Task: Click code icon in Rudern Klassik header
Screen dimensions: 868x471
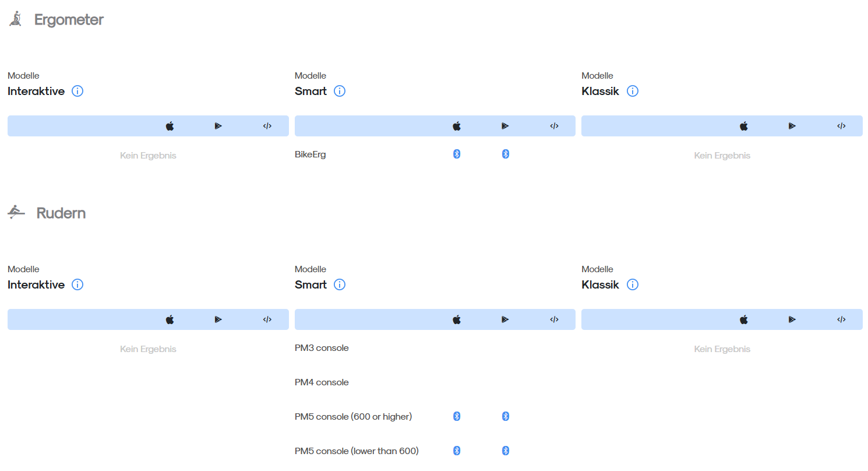Action: click(x=841, y=319)
